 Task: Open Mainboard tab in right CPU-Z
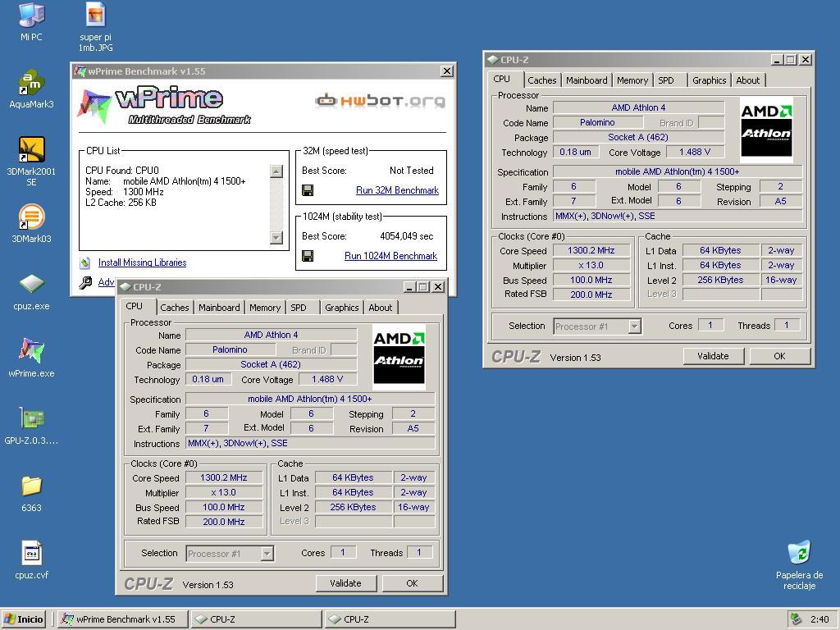click(587, 80)
